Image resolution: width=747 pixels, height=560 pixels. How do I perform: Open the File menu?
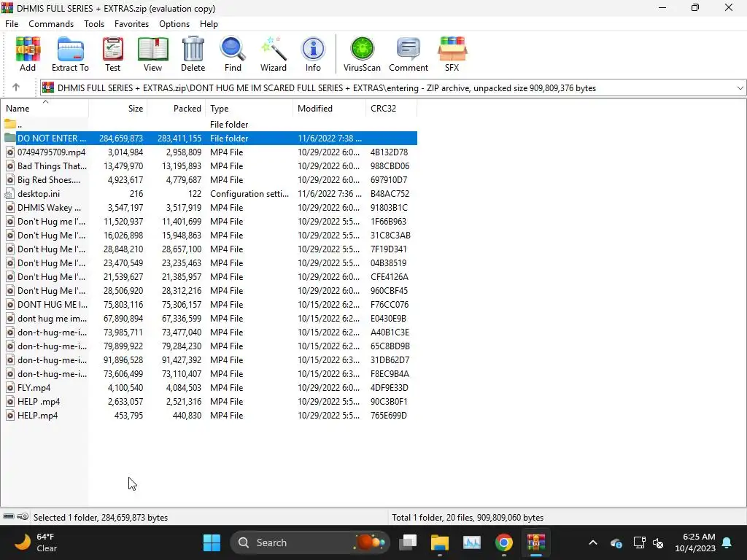(x=12, y=24)
